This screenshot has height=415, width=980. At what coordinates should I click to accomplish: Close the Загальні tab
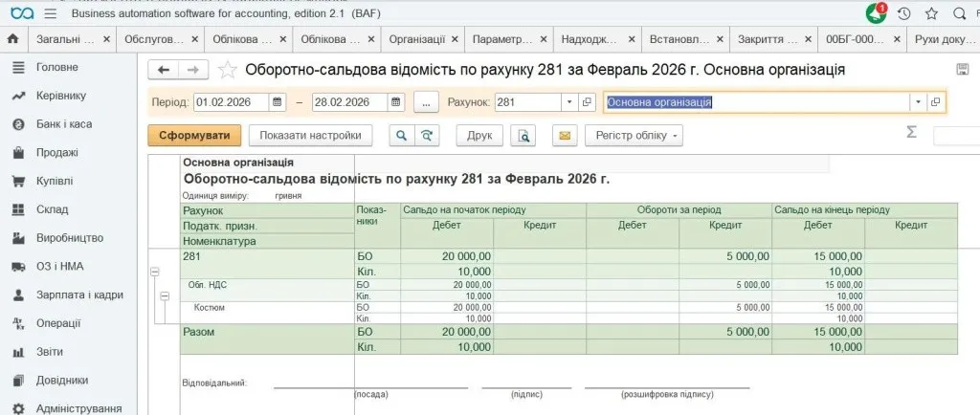point(106,38)
